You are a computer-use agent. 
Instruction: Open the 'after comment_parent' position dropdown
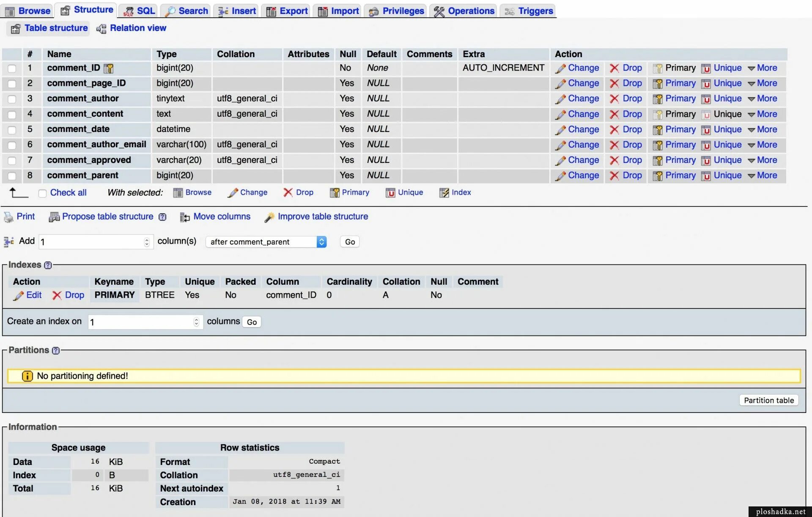pos(266,242)
